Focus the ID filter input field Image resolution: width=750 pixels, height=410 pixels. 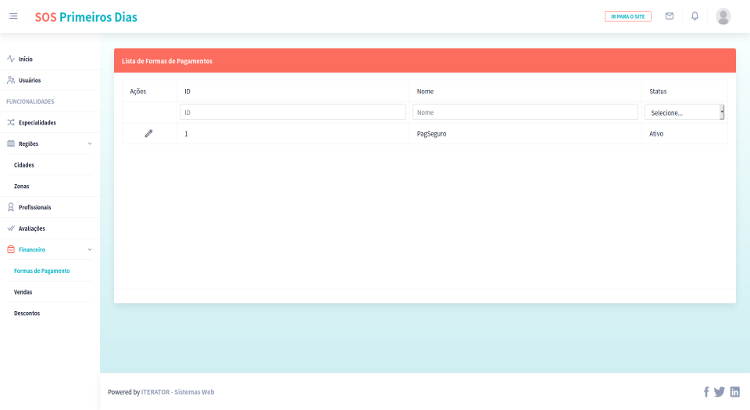point(293,112)
